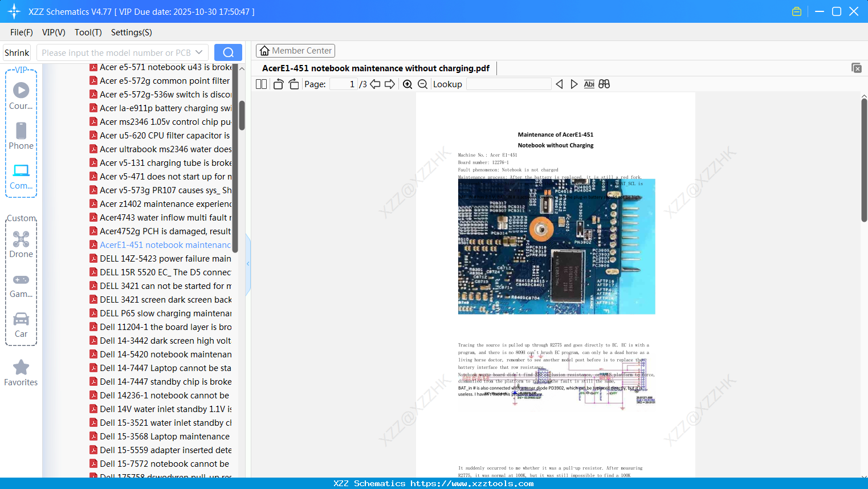This screenshot has width=868, height=489.
Task: Open Acer la-e911p battery charging file
Action: 160,108
